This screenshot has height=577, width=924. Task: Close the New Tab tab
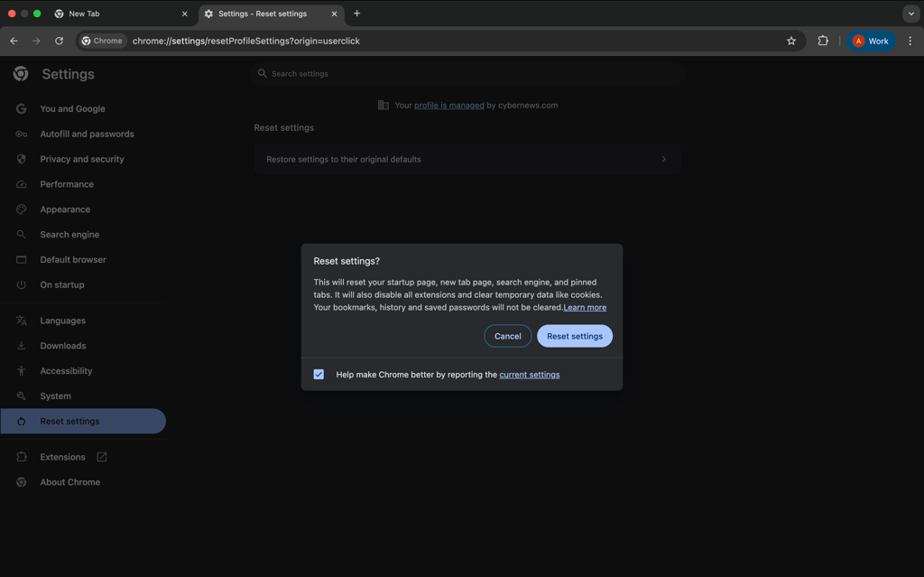(x=184, y=14)
